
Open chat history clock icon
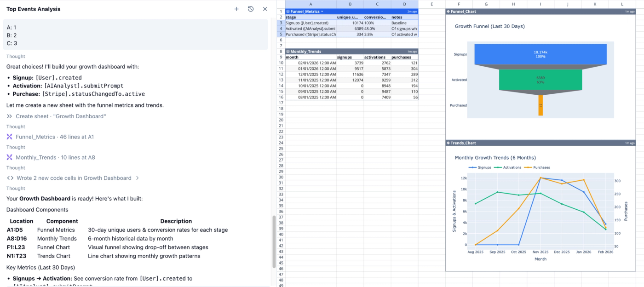[x=251, y=9]
